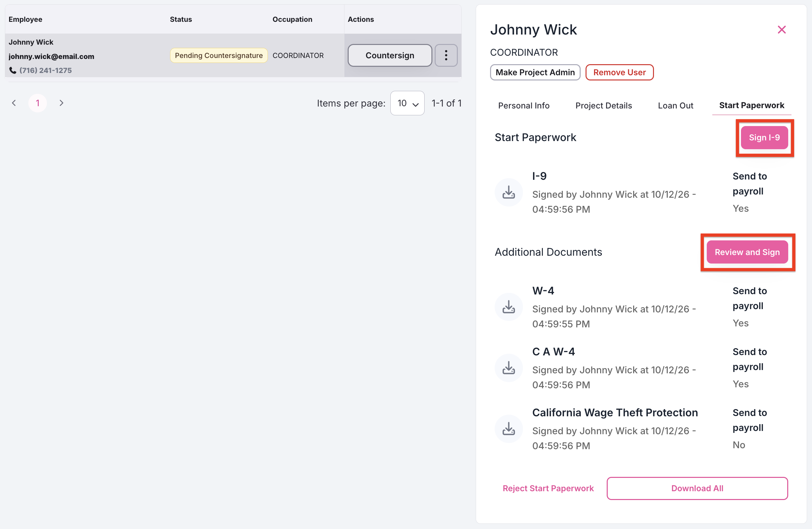The image size is (812, 529).
Task: Click the phone icon beside (716) 241-1275
Action: (13, 70)
